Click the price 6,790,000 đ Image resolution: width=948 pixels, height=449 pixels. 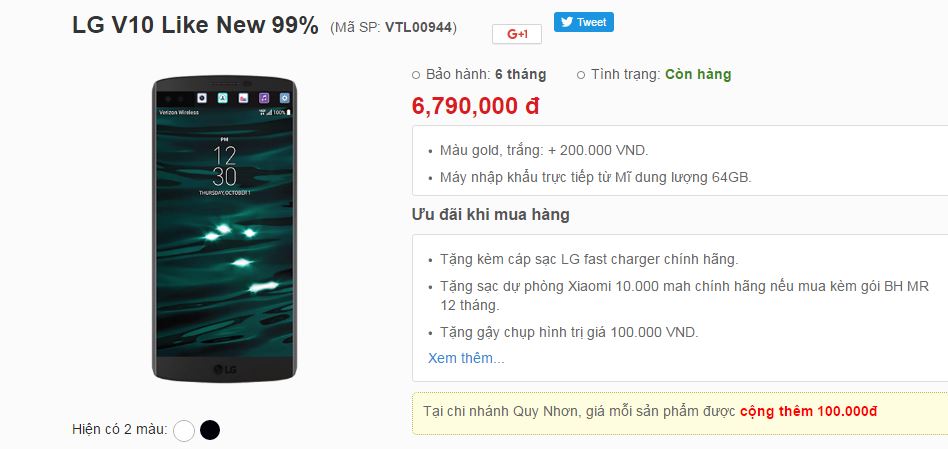(x=475, y=106)
